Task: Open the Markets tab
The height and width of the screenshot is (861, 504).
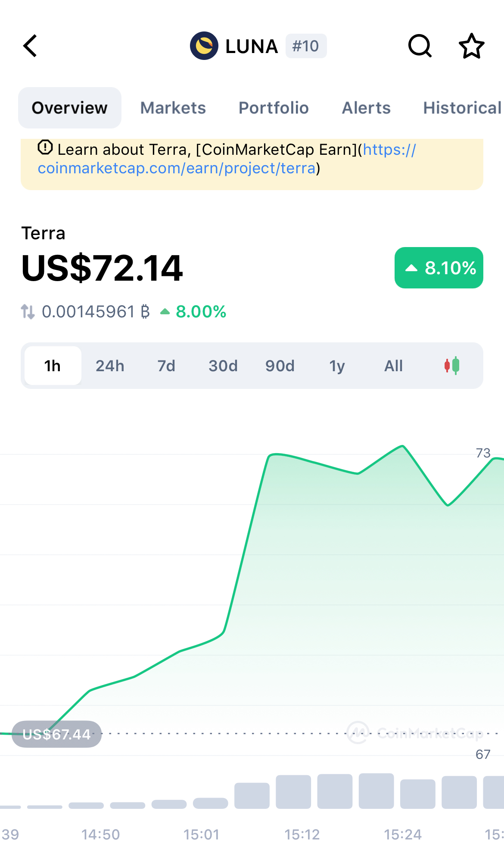Action: [x=173, y=108]
